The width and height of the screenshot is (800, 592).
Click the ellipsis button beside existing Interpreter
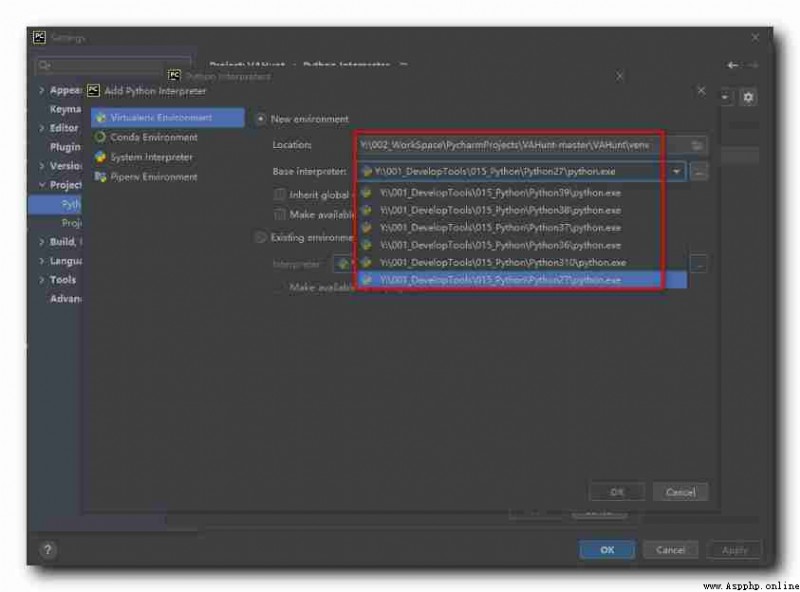[x=698, y=264]
